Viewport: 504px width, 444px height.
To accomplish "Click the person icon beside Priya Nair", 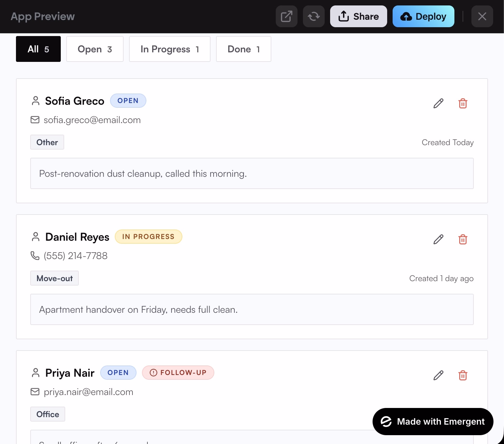I will click(35, 373).
